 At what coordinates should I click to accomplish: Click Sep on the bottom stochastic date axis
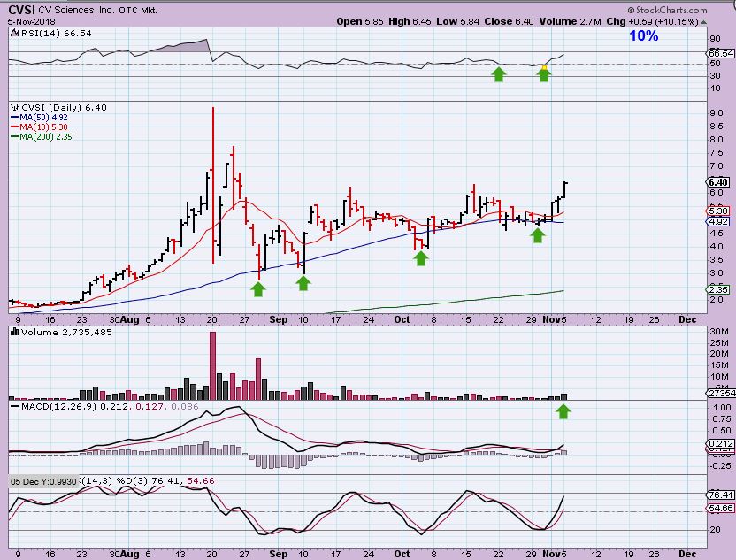click(x=279, y=554)
